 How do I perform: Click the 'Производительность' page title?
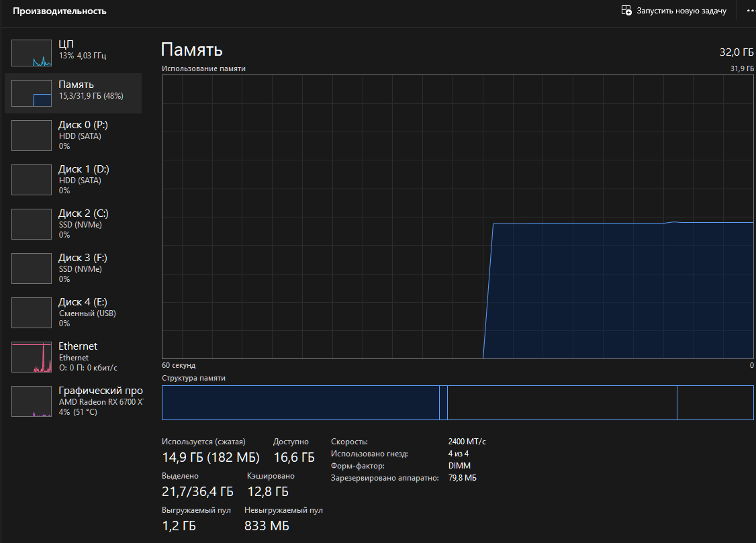[x=60, y=11]
